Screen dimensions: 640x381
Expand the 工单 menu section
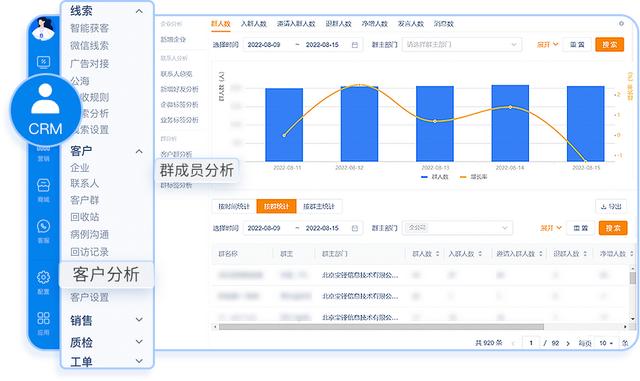[139, 361]
